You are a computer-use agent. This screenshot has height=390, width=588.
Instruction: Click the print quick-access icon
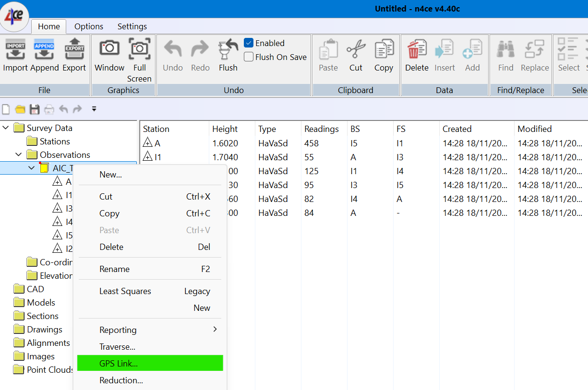tap(49, 109)
